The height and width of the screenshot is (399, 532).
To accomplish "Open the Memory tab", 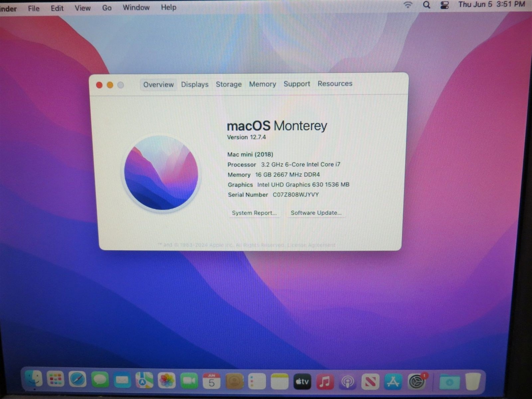I will (263, 84).
